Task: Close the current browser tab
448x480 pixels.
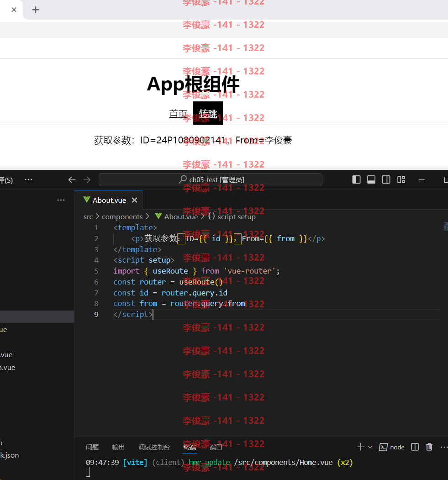Action: (14, 10)
